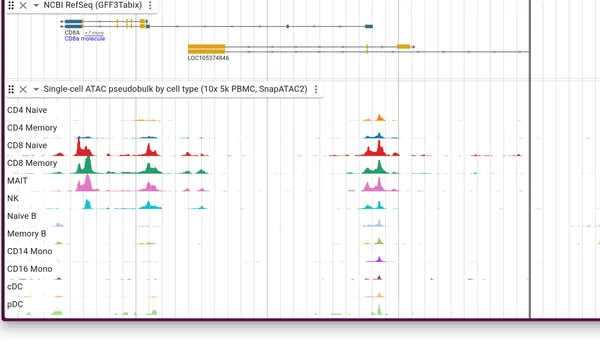Click the CD8a molecule description link
Viewport: 600px width, 360px height.
(85, 39)
